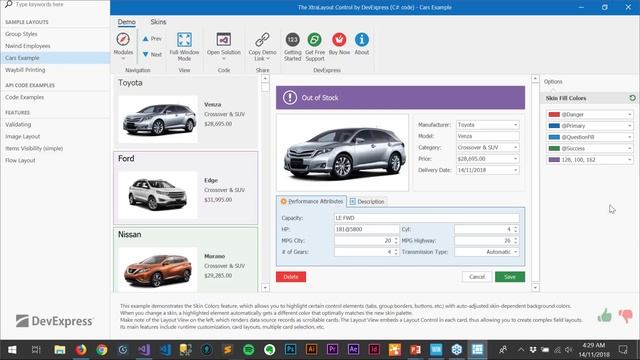
Task: Open Premiere Pro from taskbar
Action: [x=332, y=350]
